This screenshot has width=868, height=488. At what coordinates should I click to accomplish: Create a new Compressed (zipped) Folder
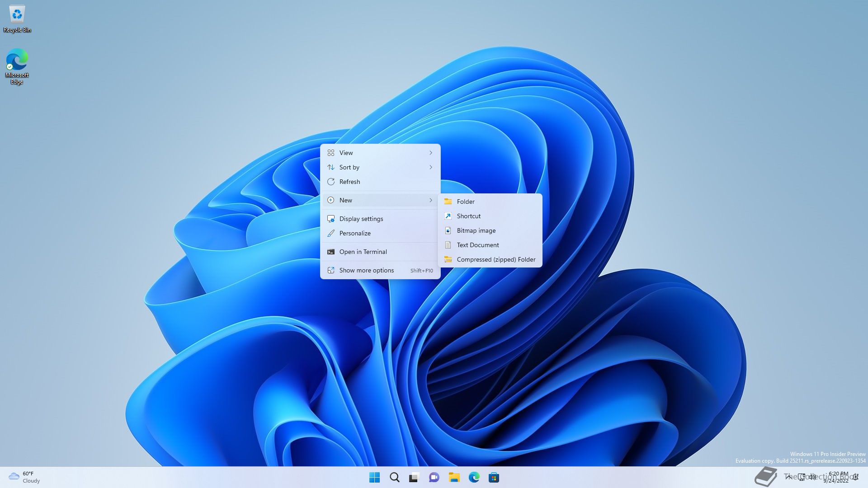[x=495, y=259]
